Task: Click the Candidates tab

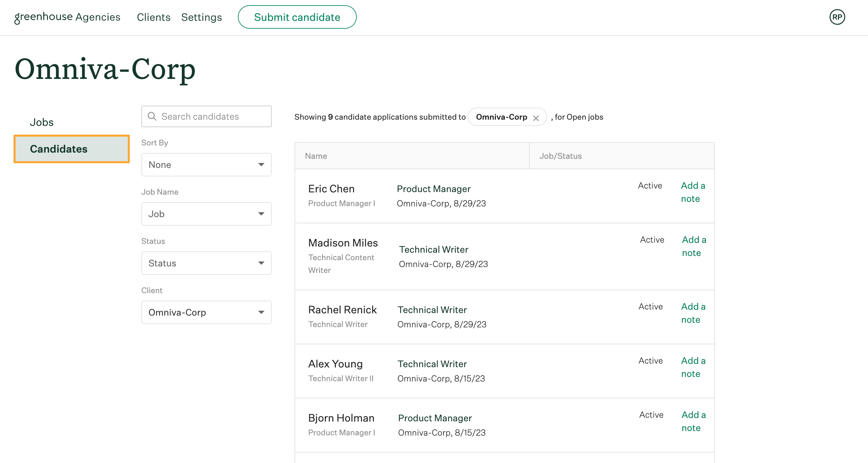Action: click(59, 149)
